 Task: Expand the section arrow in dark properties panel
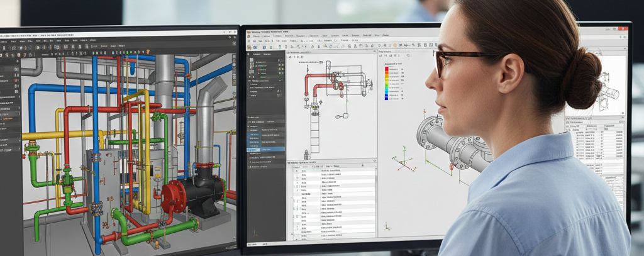point(280,81)
